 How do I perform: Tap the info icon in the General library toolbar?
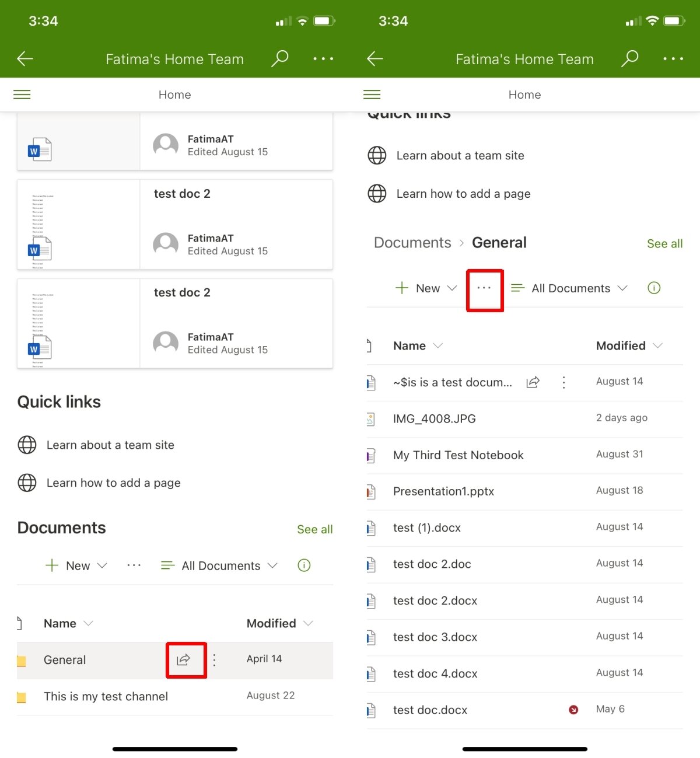coord(654,288)
